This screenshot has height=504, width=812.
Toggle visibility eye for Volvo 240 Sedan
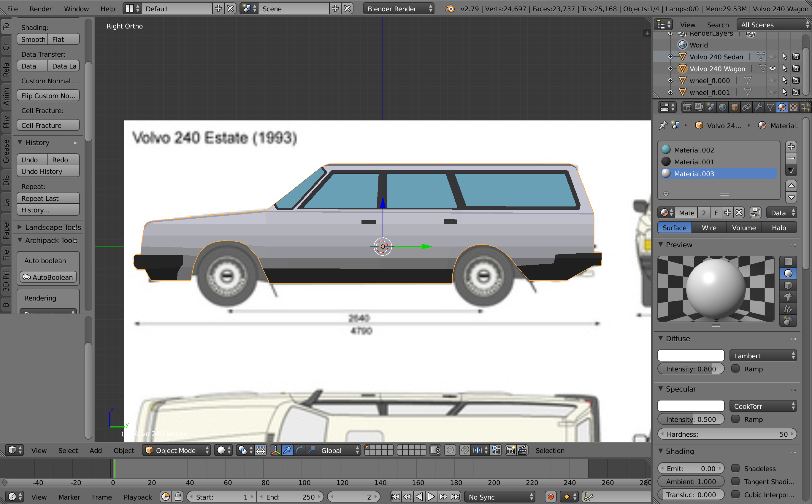click(772, 57)
